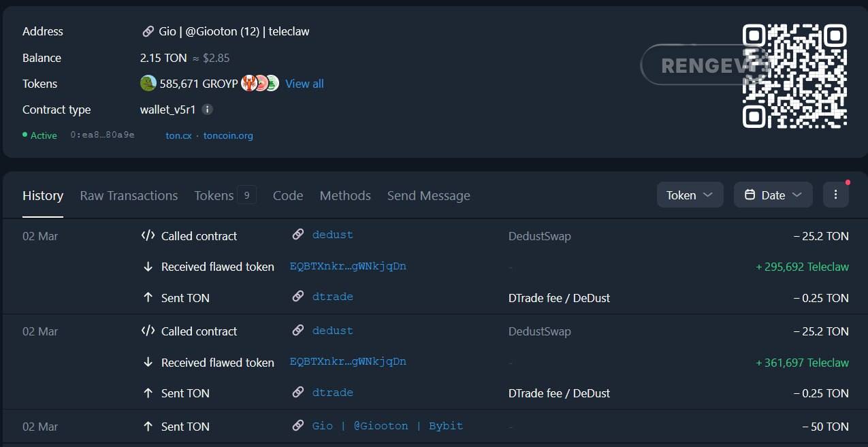Open the ton.cx link
This screenshot has height=447, width=868.
pos(178,135)
